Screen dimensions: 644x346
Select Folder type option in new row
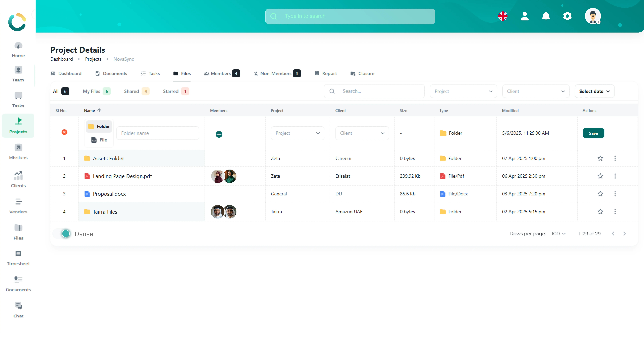(99, 126)
